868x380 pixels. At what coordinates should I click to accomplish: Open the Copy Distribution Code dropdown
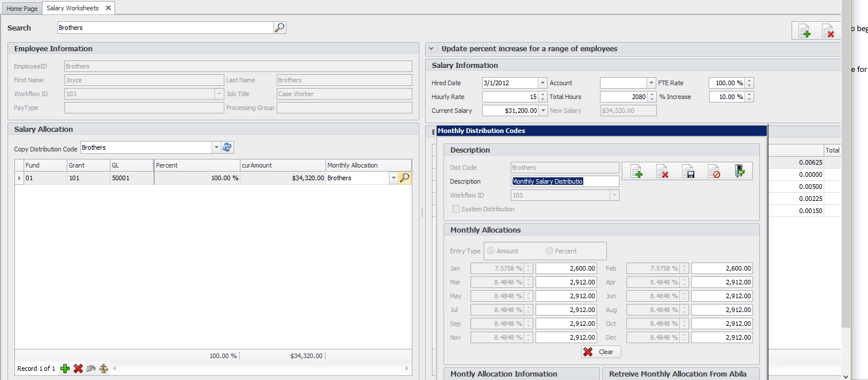[216, 147]
